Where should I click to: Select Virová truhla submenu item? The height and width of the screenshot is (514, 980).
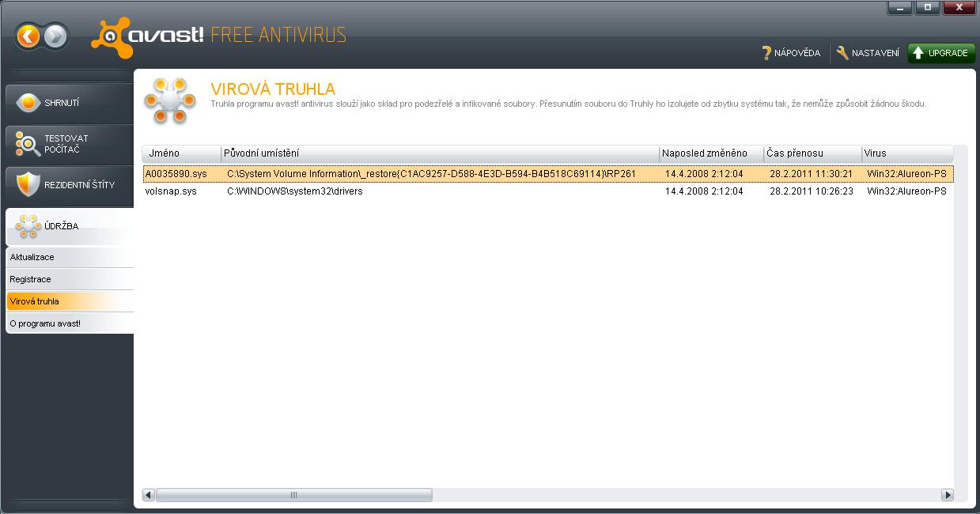[70, 301]
